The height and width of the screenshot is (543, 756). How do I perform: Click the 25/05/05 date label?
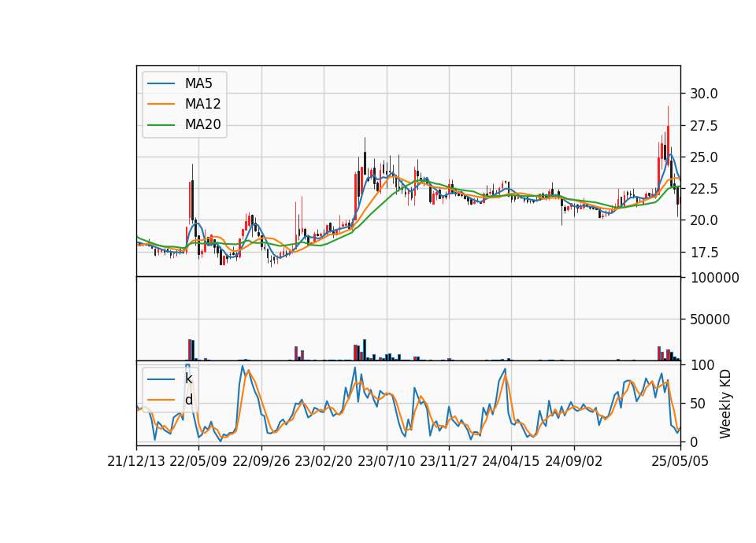680,461
